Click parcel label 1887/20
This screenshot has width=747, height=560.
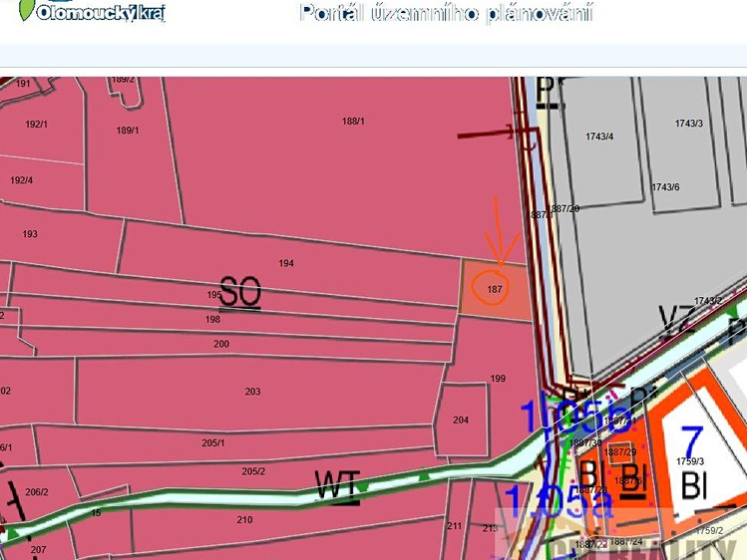click(564, 208)
